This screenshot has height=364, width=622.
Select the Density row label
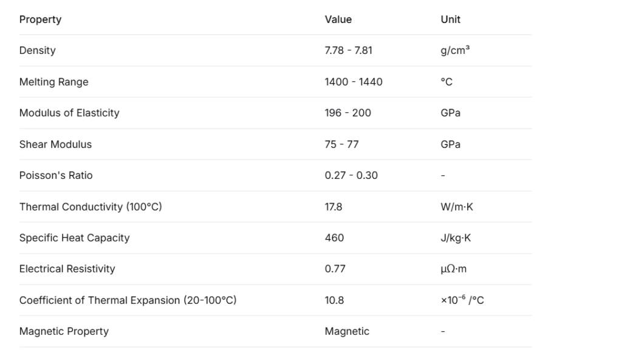coord(37,50)
